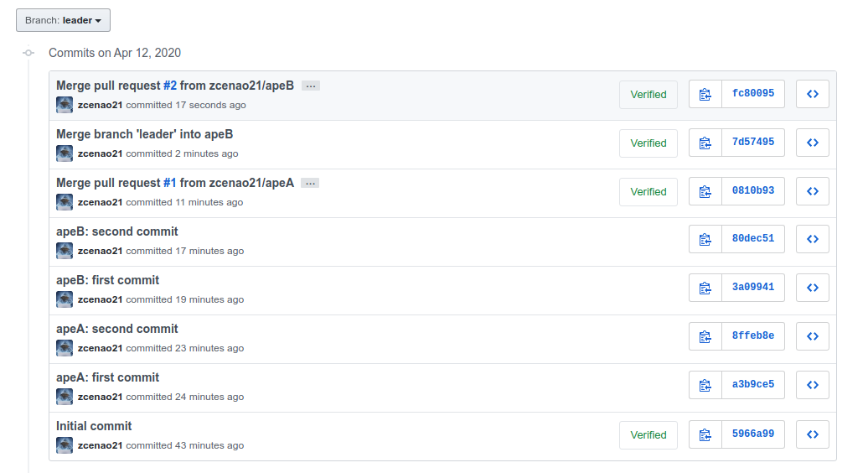Show Verified badge details for Initial commit

point(648,435)
